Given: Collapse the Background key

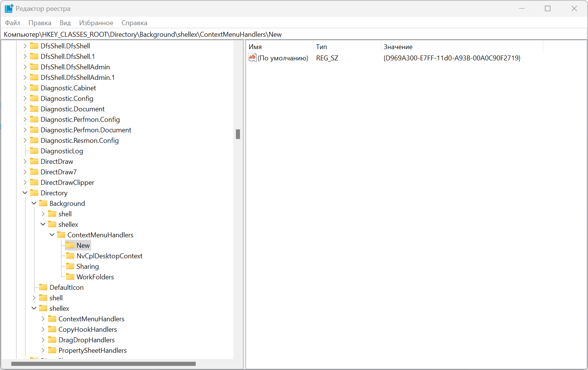Looking at the screenshot, I should [x=34, y=203].
